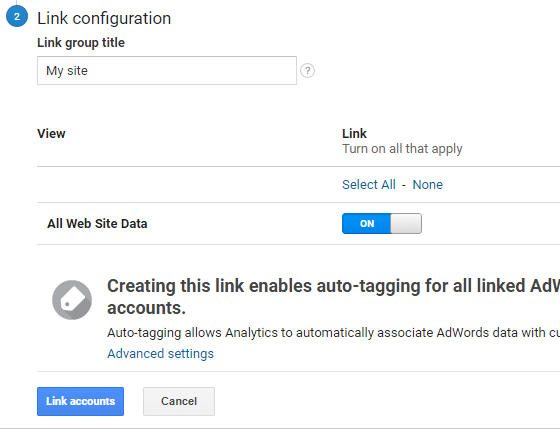This screenshot has width=560, height=432.
Task: Click the auto-tagging description sentence
Action: 334,332
